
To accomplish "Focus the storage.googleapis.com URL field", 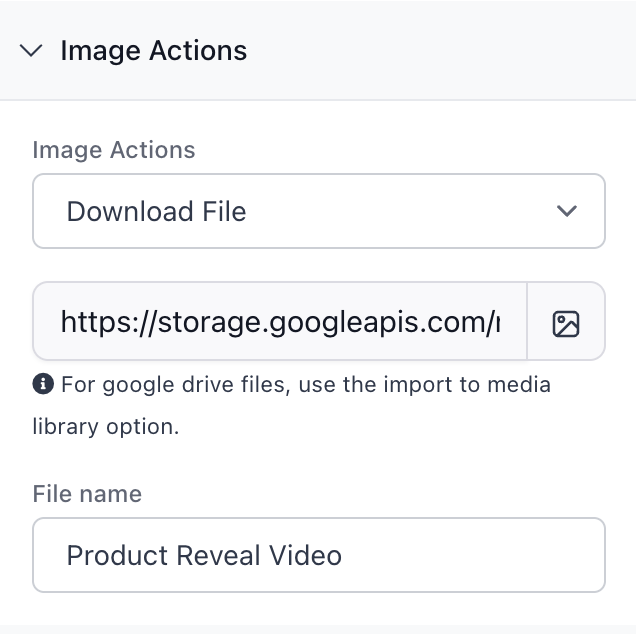I will (x=280, y=322).
